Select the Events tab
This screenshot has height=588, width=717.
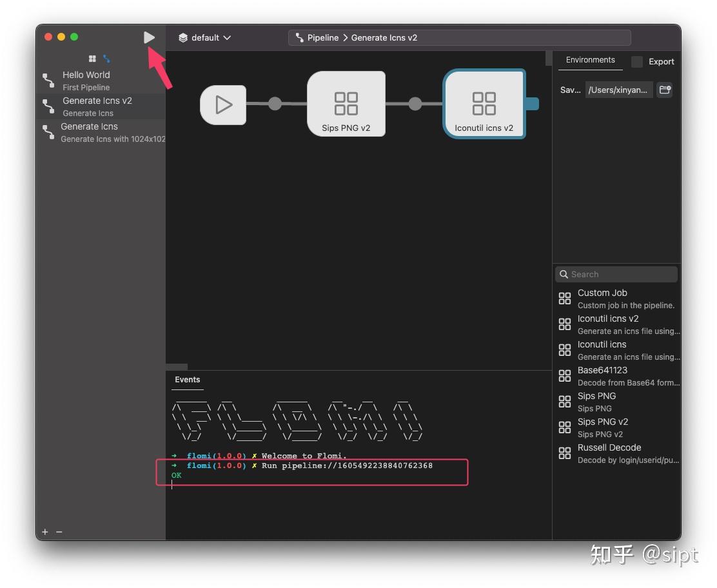point(187,380)
